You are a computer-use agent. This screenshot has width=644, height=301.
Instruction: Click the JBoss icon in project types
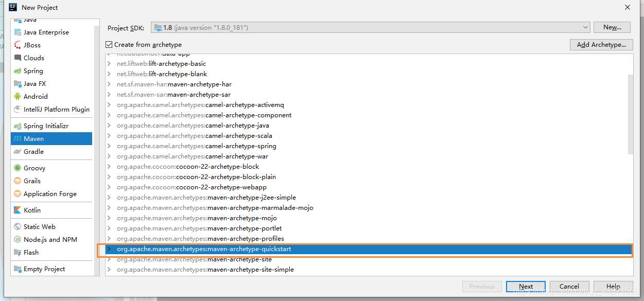click(18, 45)
